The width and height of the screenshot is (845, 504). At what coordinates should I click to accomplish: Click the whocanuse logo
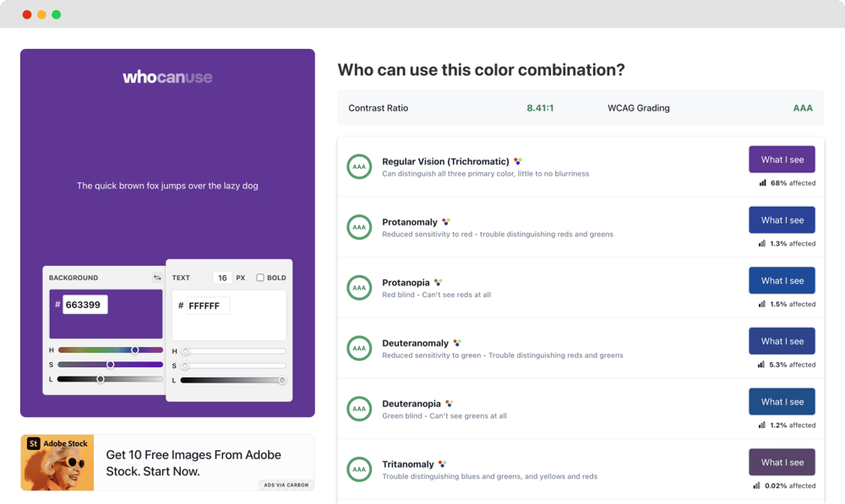[167, 77]
